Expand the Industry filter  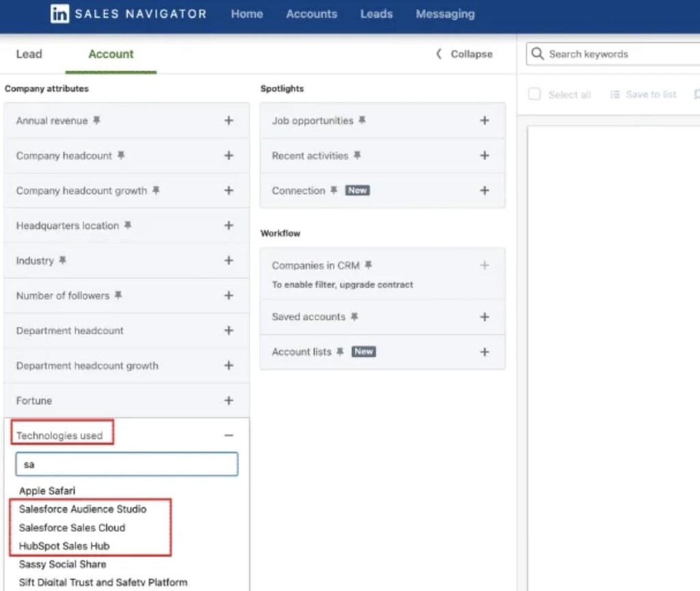coord(228,260)
